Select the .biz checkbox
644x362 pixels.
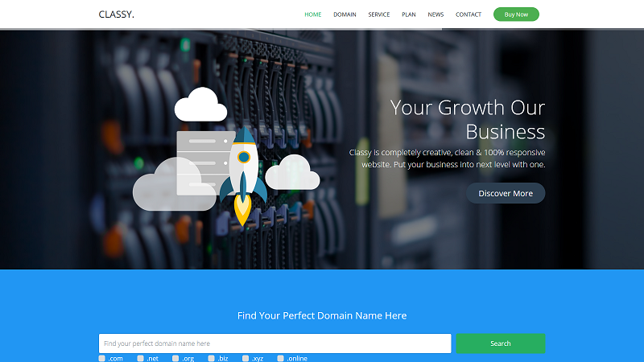tap(211, 358)
